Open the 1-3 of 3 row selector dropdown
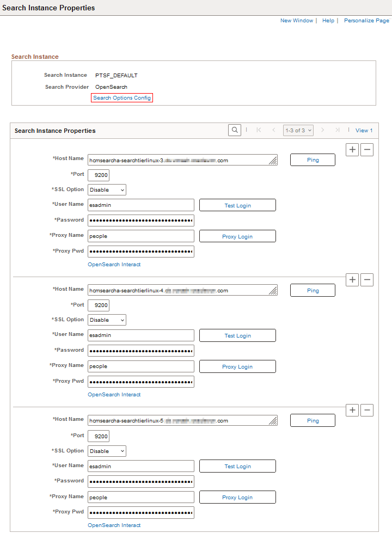392x539 pixels. (298, 130)
